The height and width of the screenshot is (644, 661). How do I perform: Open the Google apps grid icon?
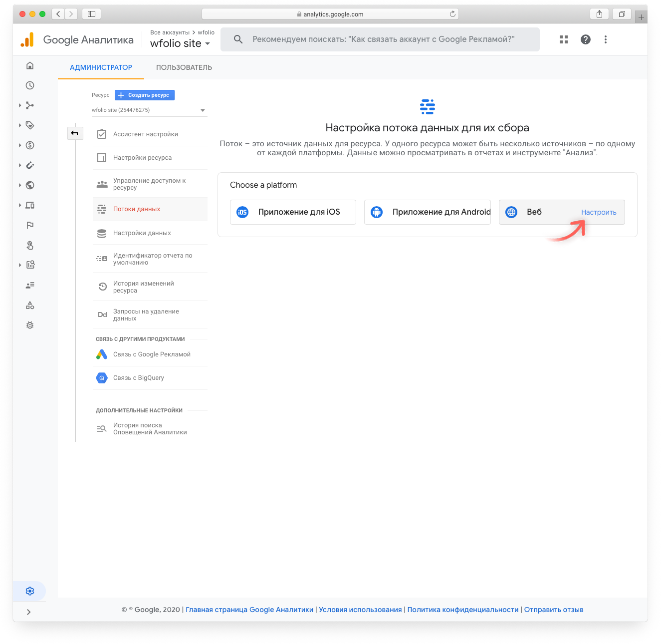[x=564, y=39]
